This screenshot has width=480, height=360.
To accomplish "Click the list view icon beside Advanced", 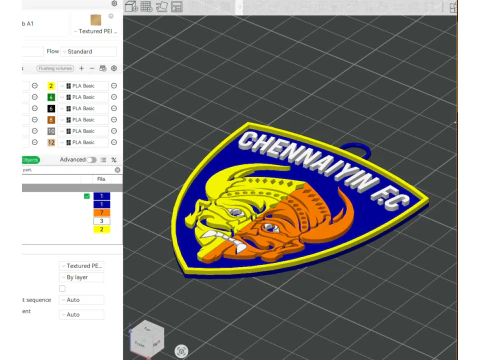I will pyautogui.click(x=104, y=160).
